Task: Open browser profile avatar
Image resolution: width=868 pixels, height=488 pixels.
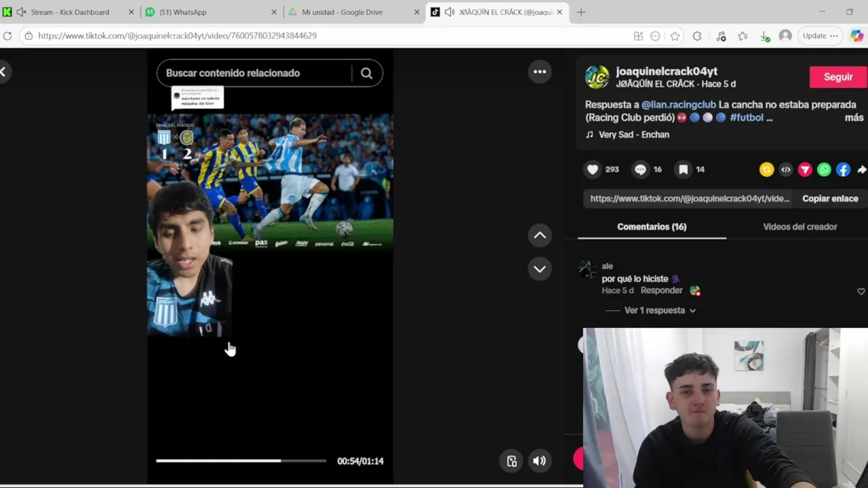Action: 785,36
